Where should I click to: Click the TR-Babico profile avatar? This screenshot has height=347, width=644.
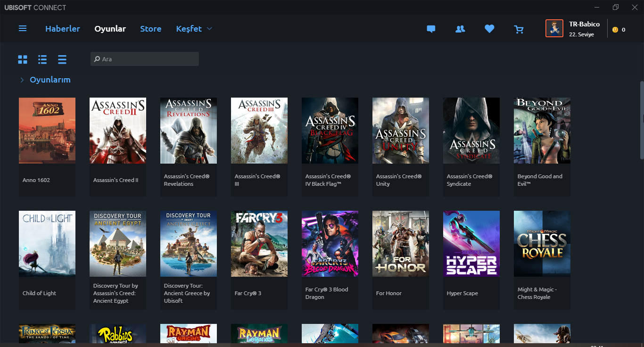[x=554, y=28]
